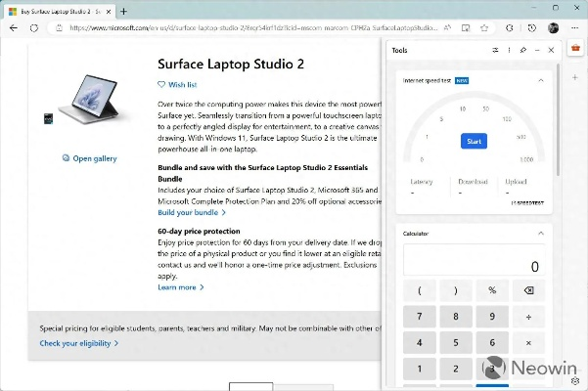Image resolution: width=588 pixels, height=391 pixels.
Task: Open the Tools panel more options menu
Action: 509,50
